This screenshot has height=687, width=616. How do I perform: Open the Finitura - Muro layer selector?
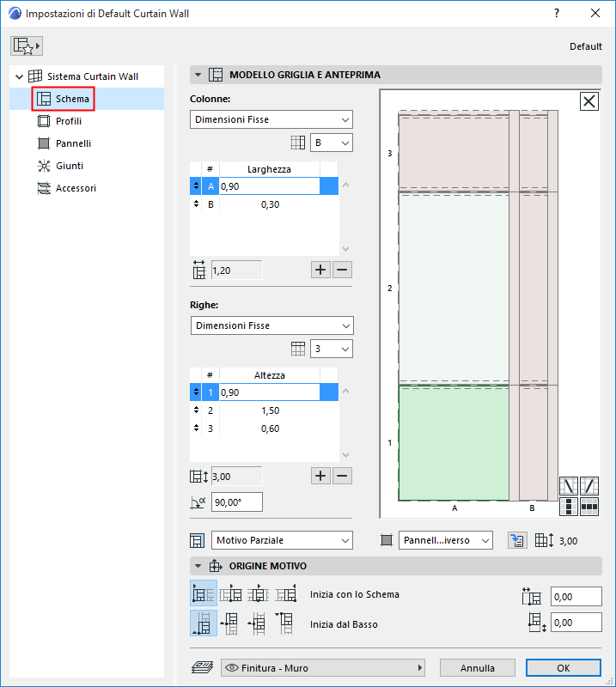323,668
